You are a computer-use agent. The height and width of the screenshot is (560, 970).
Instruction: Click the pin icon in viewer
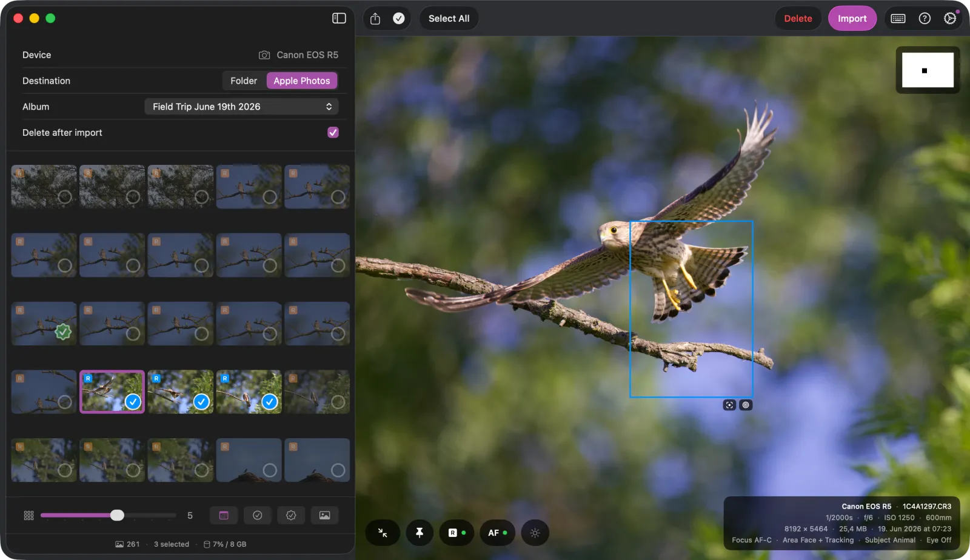tap(420, 533)
